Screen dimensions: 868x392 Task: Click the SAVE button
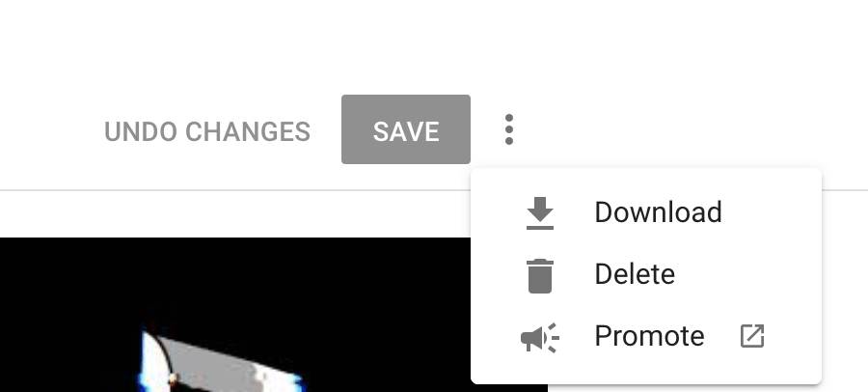click(x=406, y=129)
